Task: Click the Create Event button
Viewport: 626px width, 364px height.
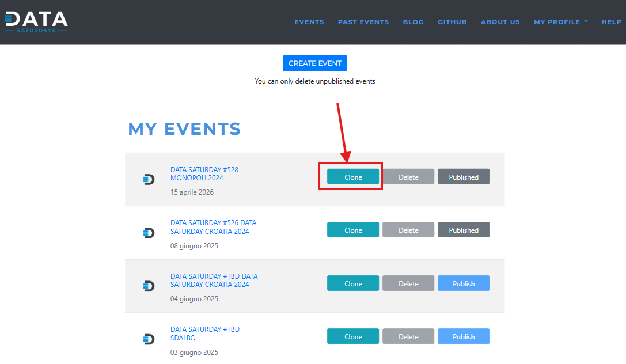Action: [x=315, y=63]
